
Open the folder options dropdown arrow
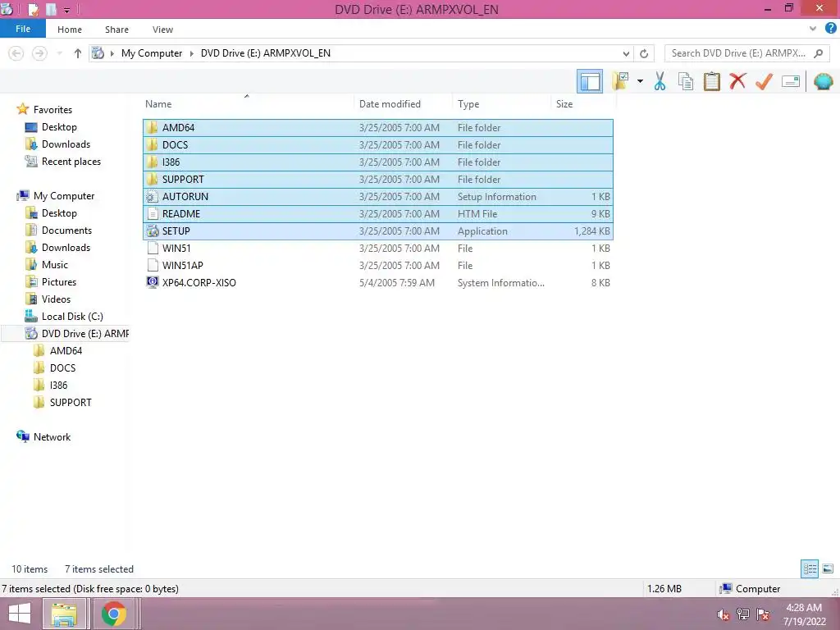coord(640,81)
